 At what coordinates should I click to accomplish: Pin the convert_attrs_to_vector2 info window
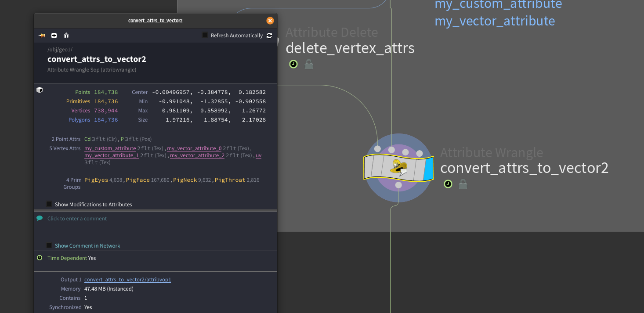tap(42, 36)
